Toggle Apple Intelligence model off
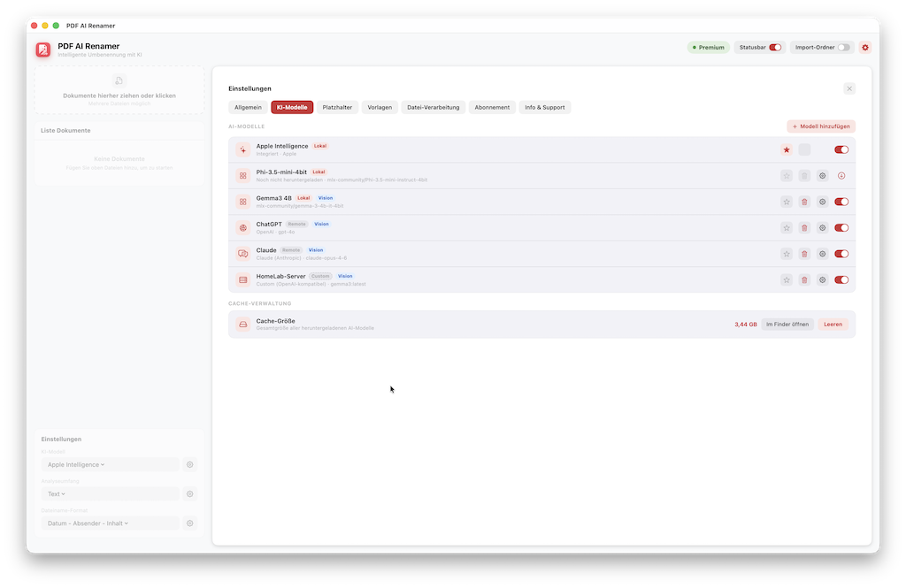The width and height of the screenshot is (906, 588). pyautogui.click(x=841, y=149)
